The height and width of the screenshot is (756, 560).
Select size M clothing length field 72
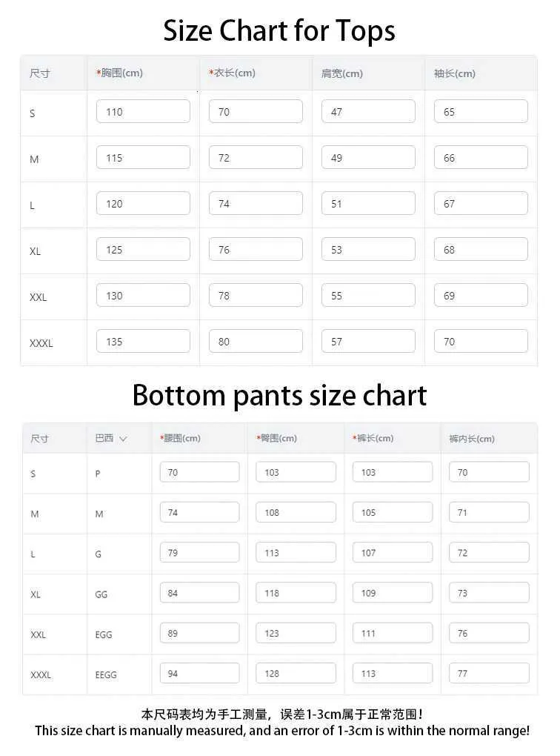(x=256, y=158)
